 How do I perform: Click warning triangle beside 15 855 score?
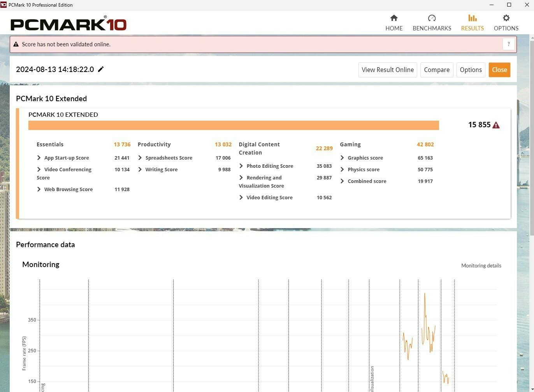[496, 125]
